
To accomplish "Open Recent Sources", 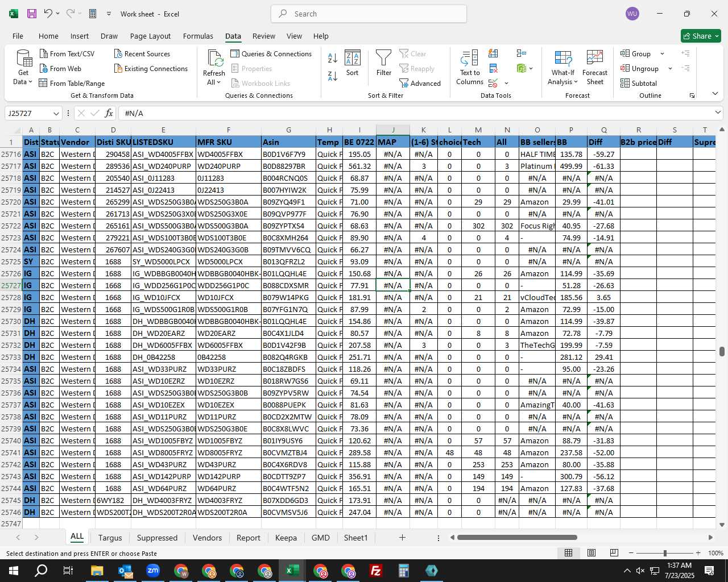I will (142, 53).
